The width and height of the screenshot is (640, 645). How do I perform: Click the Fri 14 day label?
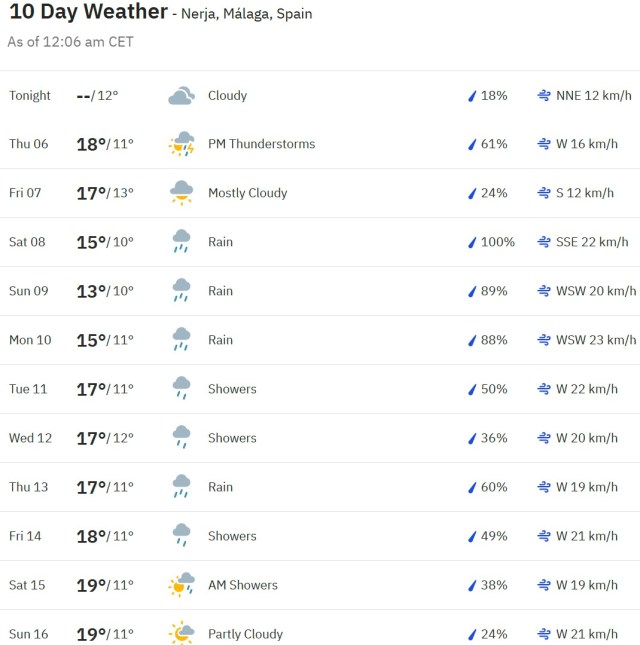26,536
